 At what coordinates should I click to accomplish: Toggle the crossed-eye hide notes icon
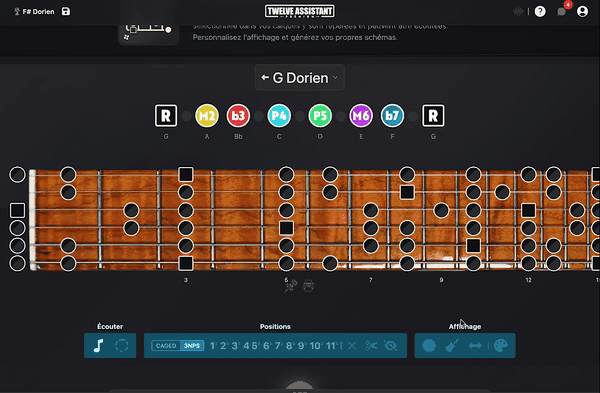click(391, 346)
